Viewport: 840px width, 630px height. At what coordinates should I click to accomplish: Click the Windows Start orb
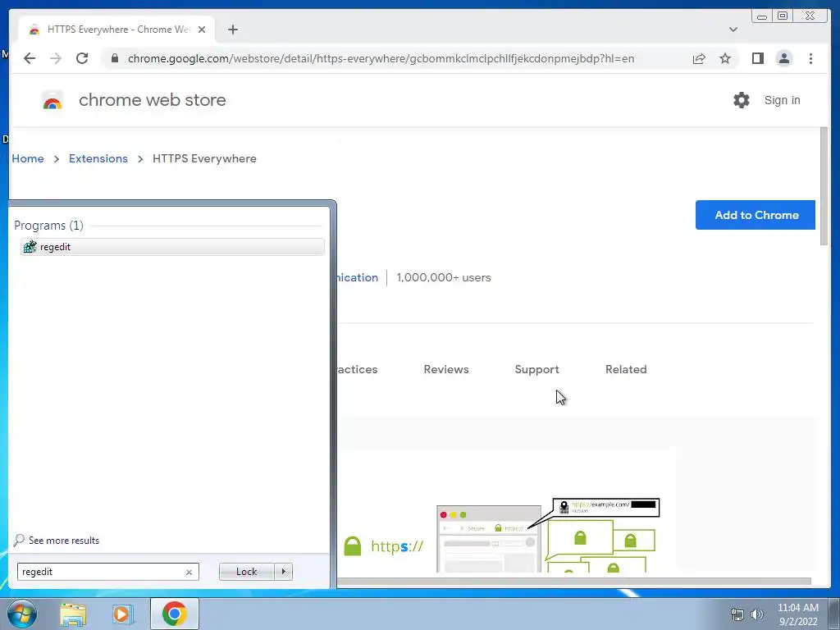[22, 614]
